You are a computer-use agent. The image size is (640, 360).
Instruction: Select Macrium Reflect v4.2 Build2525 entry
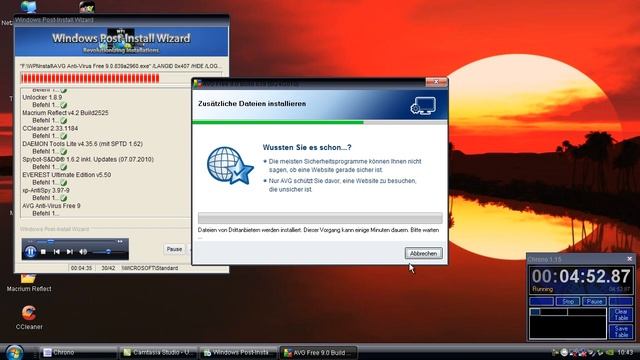pyautogui.click(x=65, y=113)
